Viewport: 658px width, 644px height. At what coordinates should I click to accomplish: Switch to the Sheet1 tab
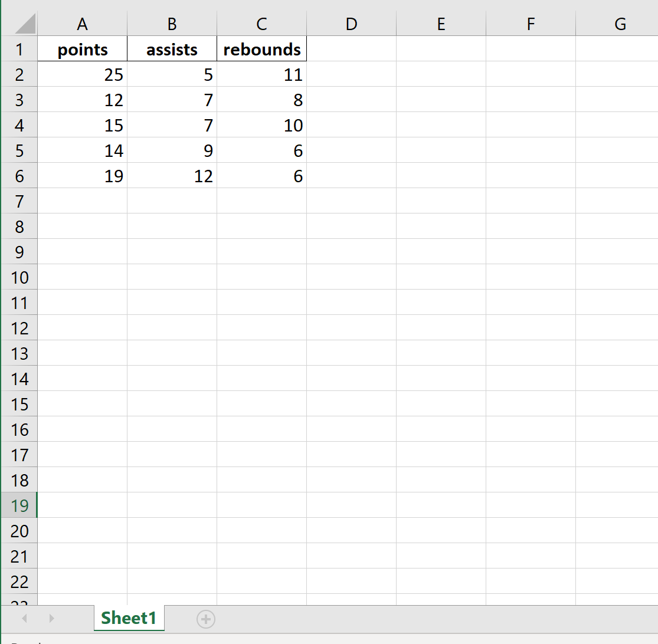click(129, 618)
